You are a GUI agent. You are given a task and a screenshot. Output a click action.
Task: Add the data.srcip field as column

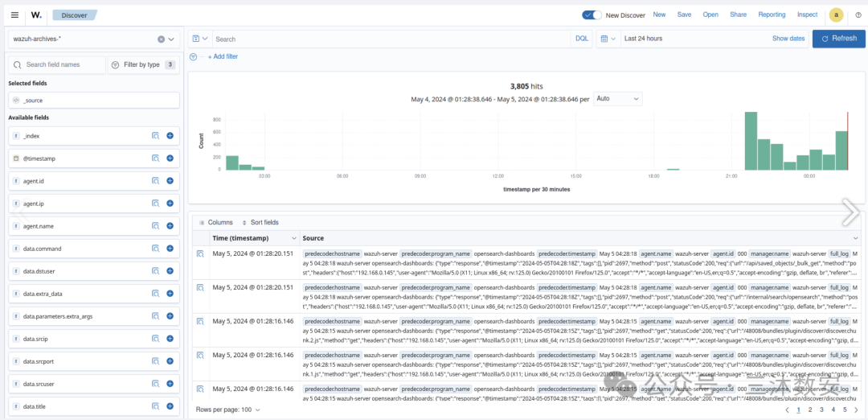coord(170,339)
